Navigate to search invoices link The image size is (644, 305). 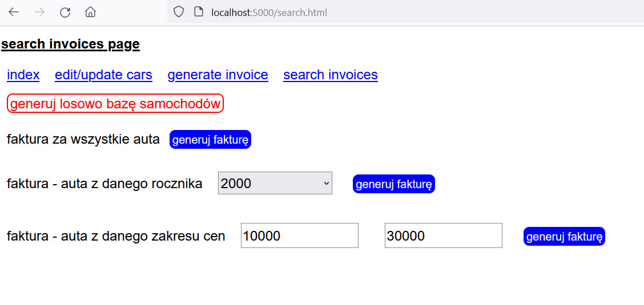pyautogui.click(x=330, y=75)
